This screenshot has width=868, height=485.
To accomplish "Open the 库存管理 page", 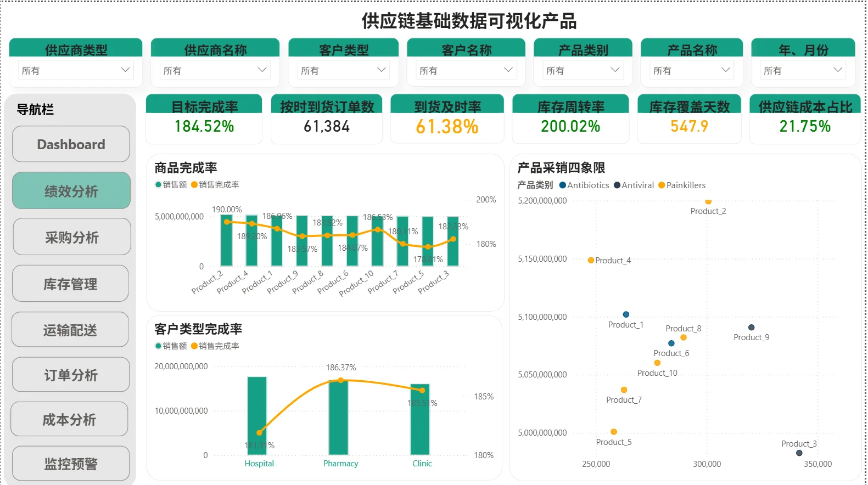I will pos(70,284).
